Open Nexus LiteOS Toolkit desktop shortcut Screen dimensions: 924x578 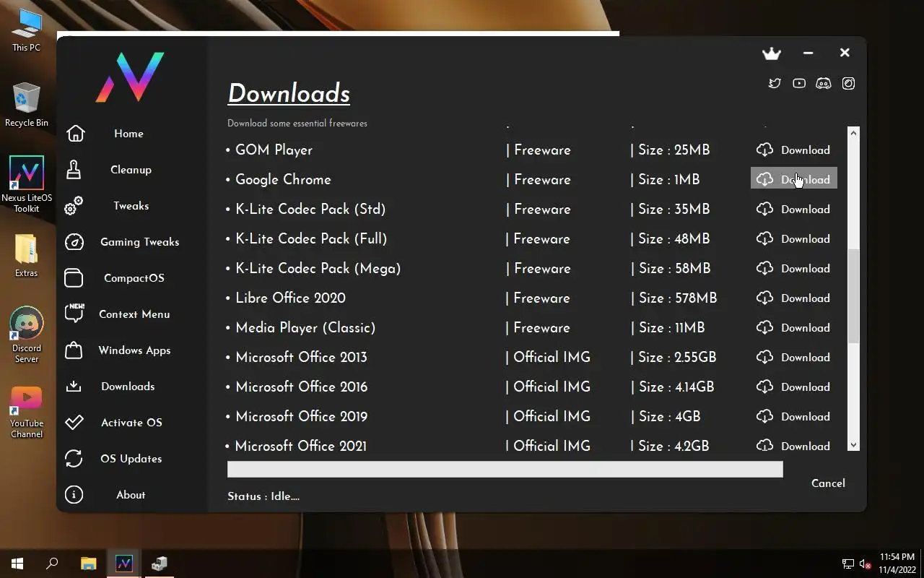coord(26,185)
